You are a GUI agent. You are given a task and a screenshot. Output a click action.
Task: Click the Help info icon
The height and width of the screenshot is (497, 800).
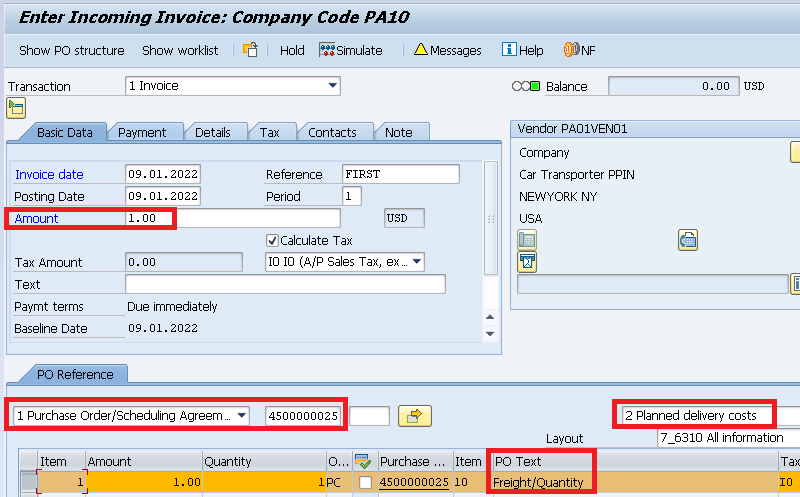tap(522, 50)
